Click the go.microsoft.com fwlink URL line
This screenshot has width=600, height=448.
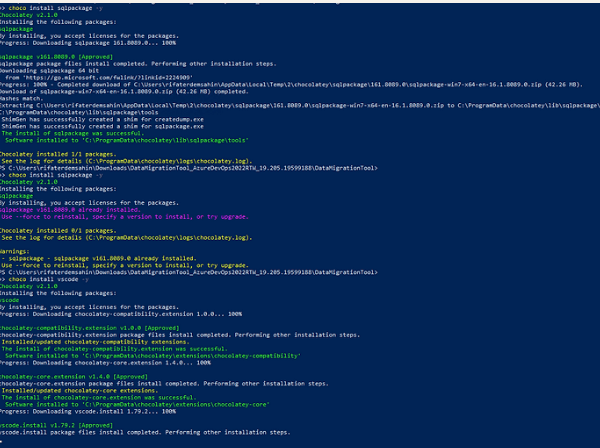pos(99,78)
